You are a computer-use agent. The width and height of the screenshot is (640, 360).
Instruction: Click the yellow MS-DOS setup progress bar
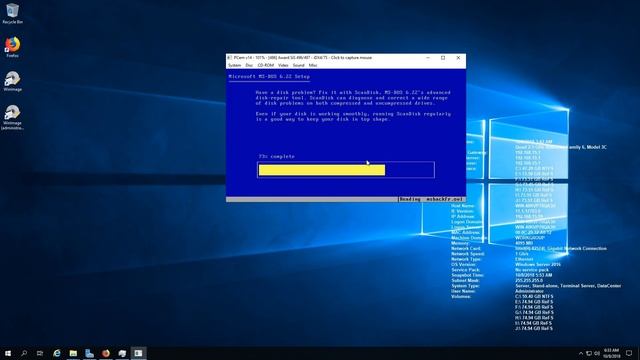coord(322,170)
